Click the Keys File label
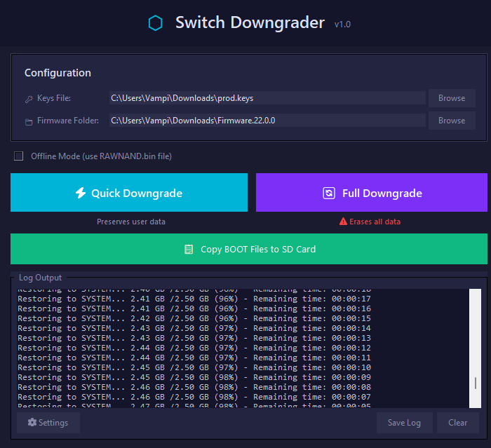491x448 pixels. click(54, 98)
